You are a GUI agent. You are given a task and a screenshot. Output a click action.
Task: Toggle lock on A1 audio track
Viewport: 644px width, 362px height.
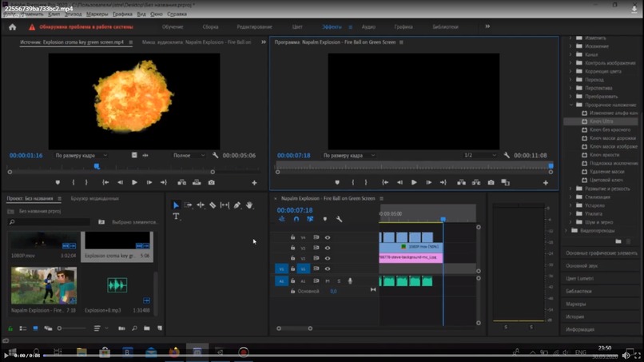point(293,281)
